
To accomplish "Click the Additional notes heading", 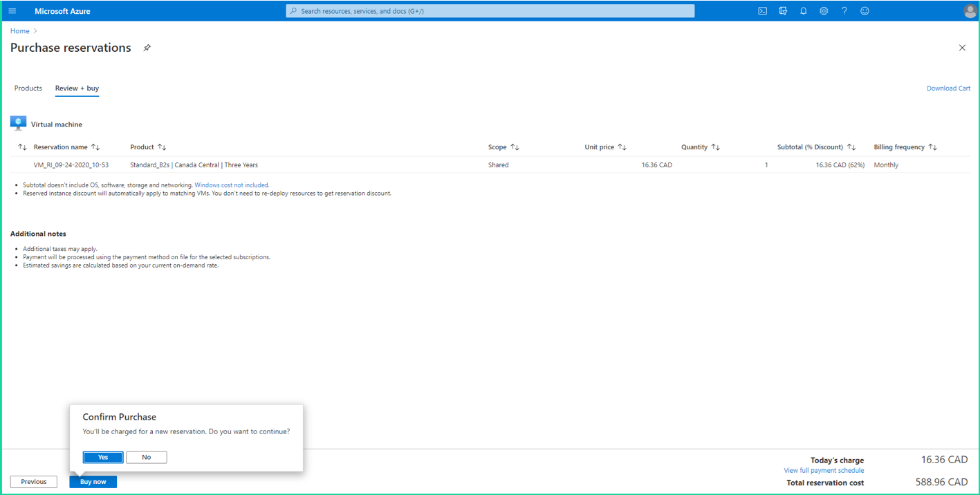I will pyautogui.click(x=38, y=234).
